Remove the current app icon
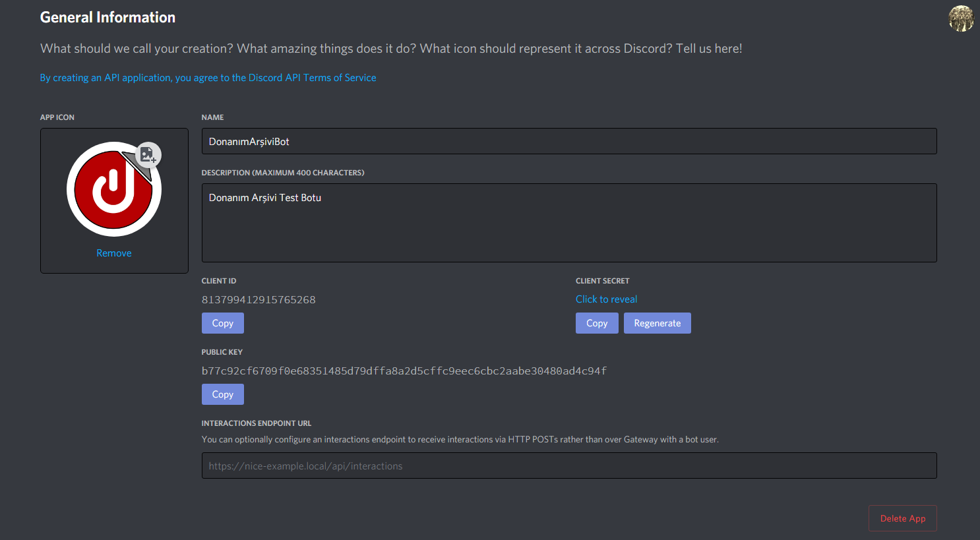Image resolution: width=980 pixels, height=540 pixels. (x=114, y=253)
